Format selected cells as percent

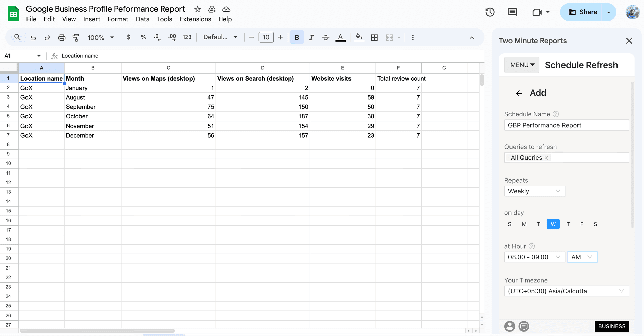(x=143, y=37)
